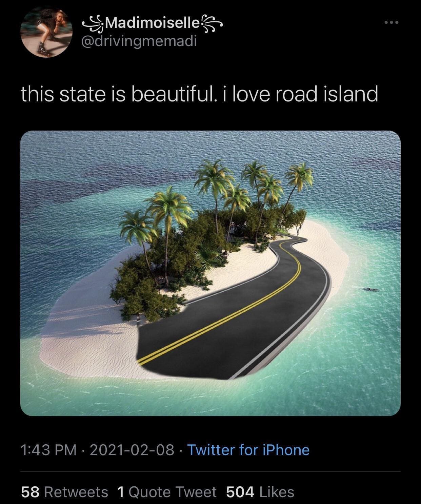Select the tweet text about road island
Image resolution: width=421 pixels, height=504 pixels.
[199, 94]
